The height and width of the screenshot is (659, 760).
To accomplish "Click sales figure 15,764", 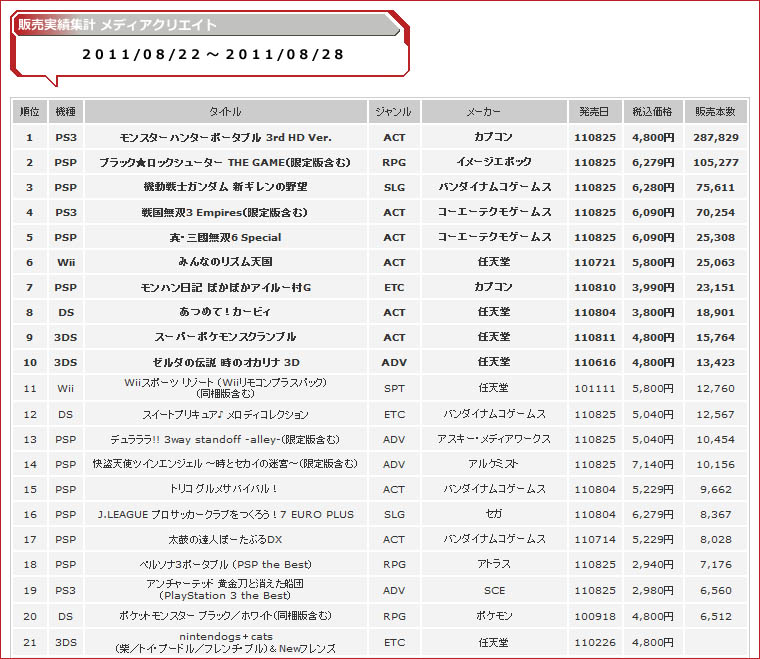I will tap(716, 337).
